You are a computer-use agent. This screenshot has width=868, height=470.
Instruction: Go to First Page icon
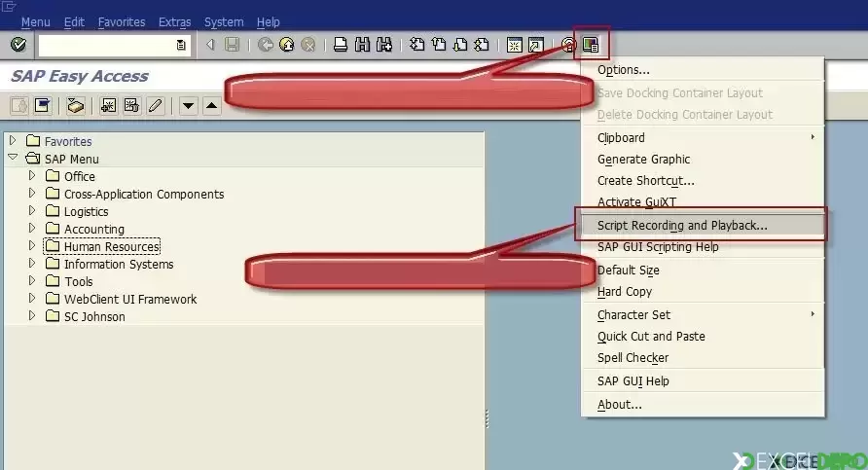coord(416,45)
